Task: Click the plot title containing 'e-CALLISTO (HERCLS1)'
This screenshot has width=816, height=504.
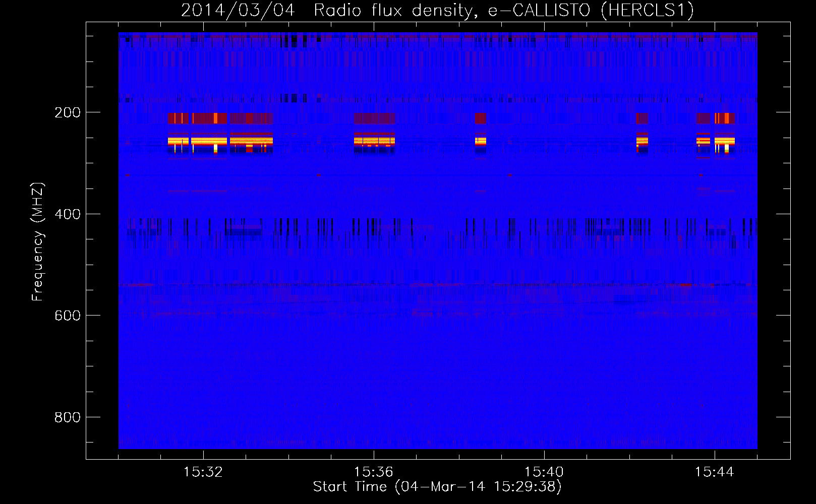Action: pos(437,10)
